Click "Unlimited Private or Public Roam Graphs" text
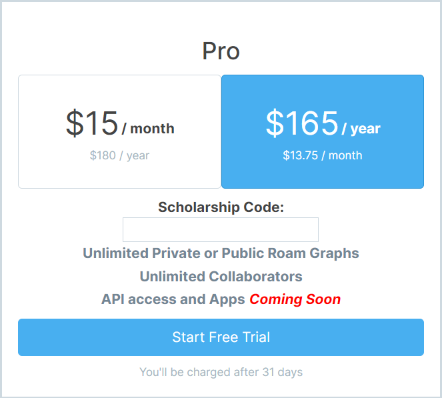The width and height of the screenshot is (442, 398). 221,253
